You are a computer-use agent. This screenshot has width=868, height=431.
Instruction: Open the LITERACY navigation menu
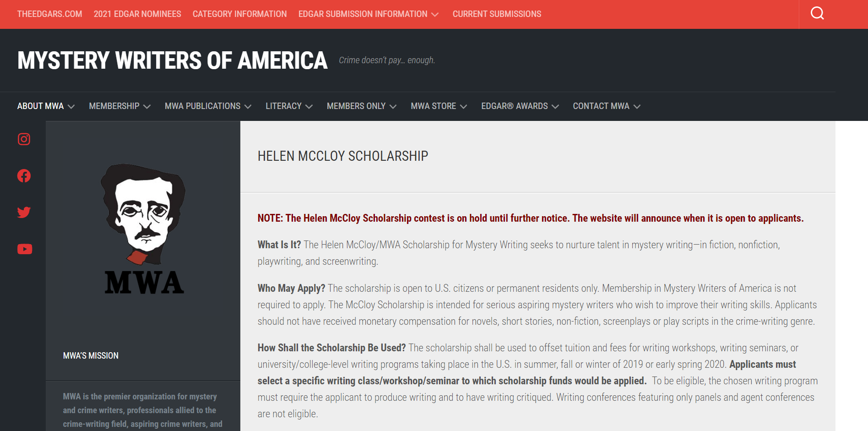click(288, 106)
